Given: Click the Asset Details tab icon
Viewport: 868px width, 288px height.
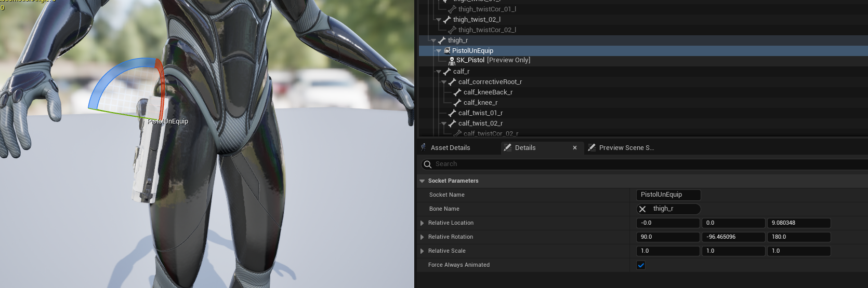Looking at the screenshot, I should pos(424,147).
